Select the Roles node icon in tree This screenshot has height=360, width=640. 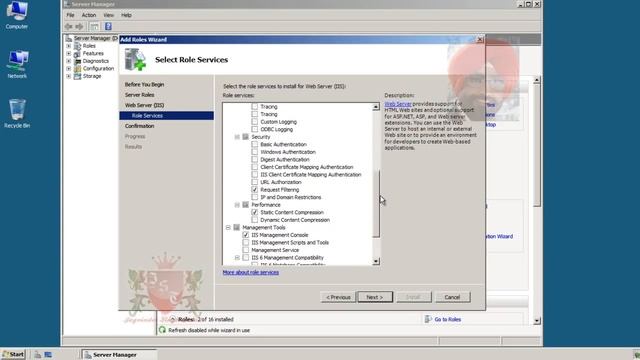pyautogui.click(x=77, y=46)
